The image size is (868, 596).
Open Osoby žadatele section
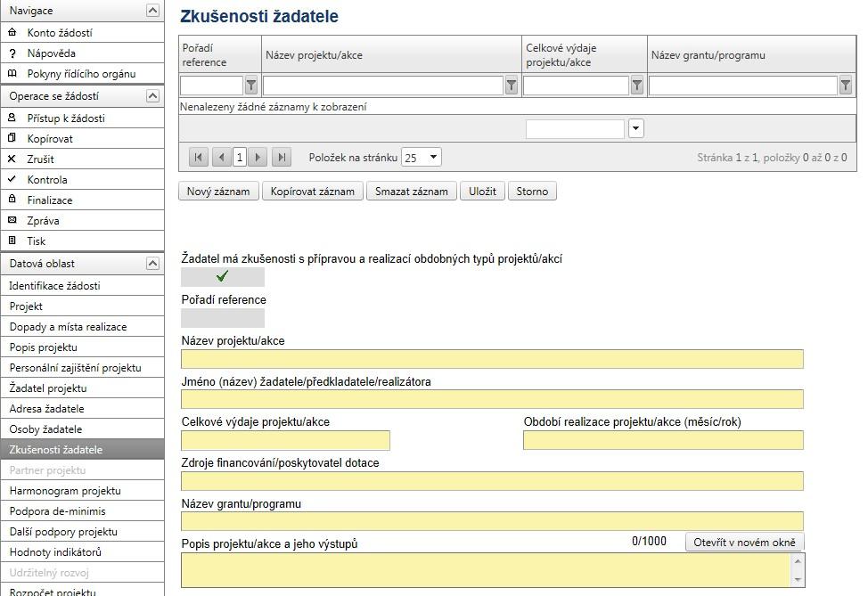tap(83, 429)
